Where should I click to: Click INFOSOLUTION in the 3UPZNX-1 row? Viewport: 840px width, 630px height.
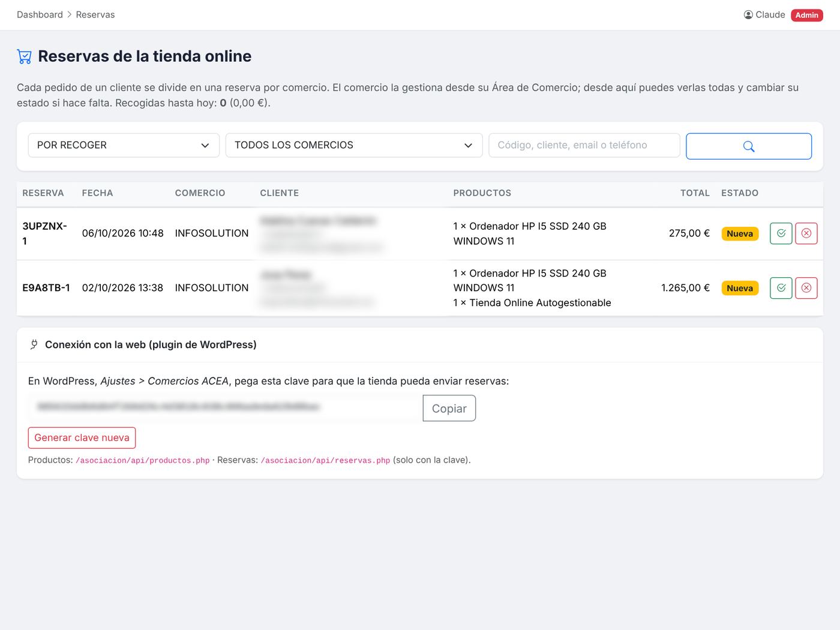[x=212, y=233]
